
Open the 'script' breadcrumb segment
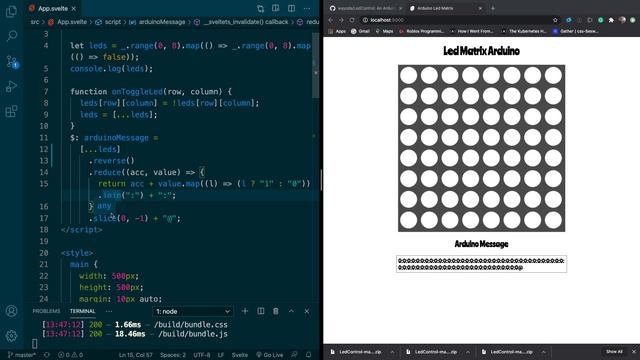pos(113,22)
